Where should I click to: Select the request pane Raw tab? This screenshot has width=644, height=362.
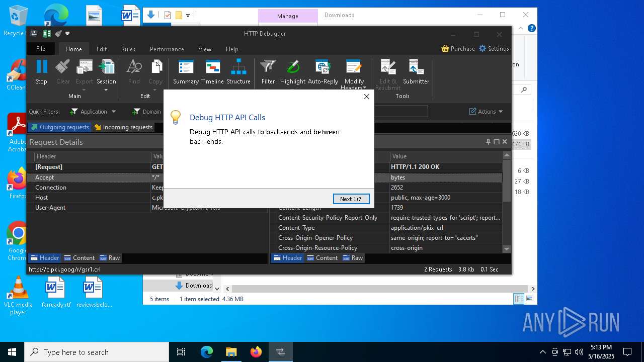[110, 258]
